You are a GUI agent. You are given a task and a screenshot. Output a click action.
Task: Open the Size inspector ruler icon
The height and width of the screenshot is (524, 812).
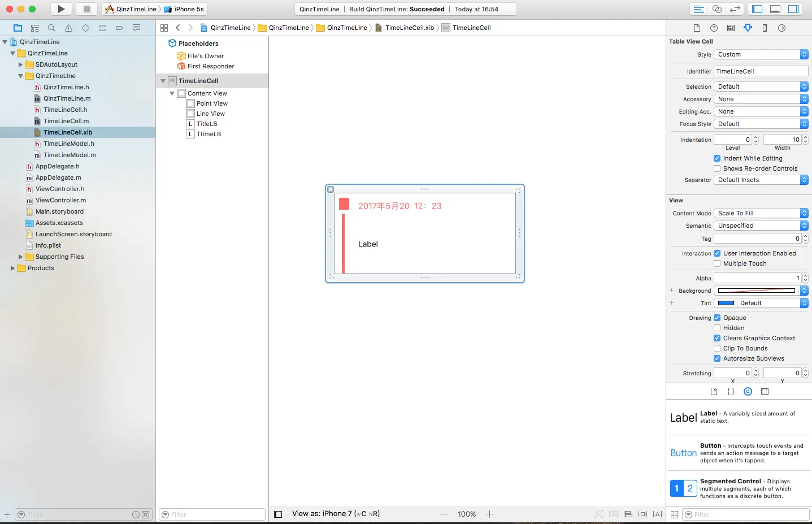(x=765, y=28)
